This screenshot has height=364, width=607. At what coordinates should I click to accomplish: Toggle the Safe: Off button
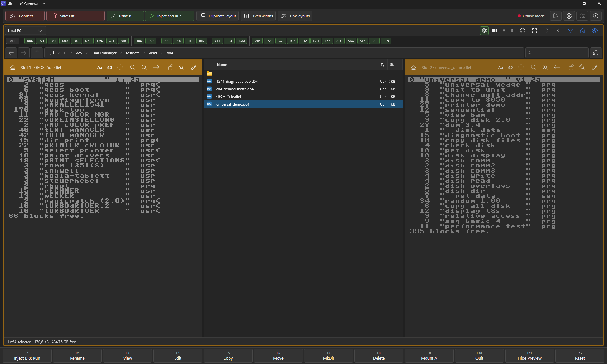[x=76, y=16]
